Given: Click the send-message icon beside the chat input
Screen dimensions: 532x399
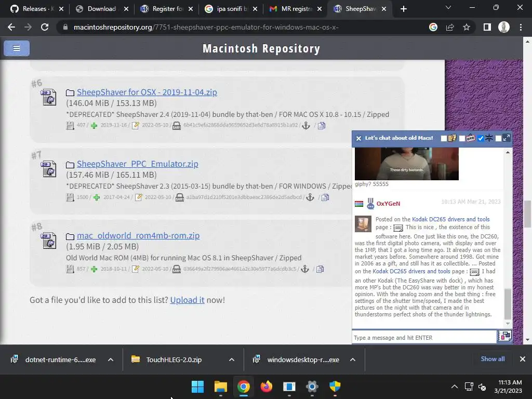Looking at the screenshot, I should point(504,336).
